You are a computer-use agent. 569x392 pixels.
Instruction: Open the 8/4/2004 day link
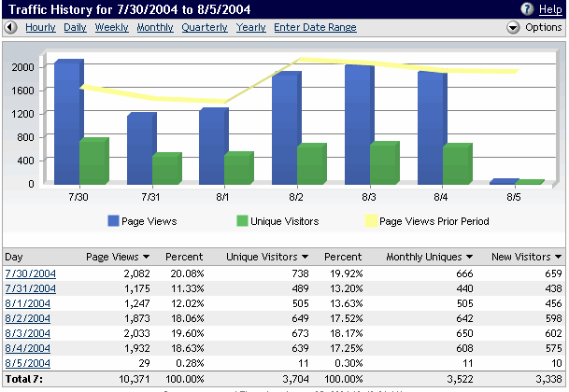point(28,348)
